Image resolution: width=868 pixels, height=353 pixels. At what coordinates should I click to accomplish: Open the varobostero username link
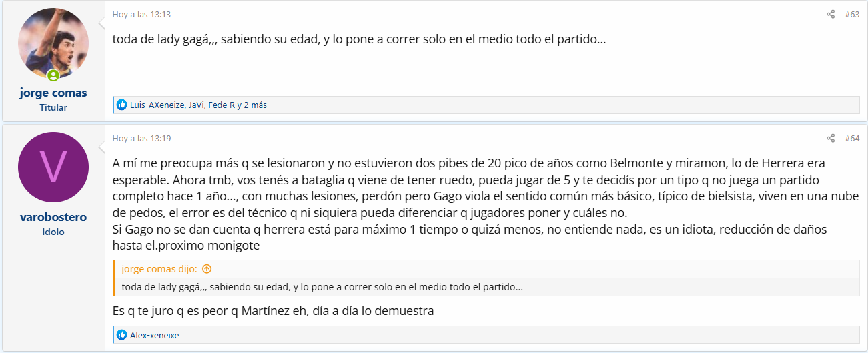53,217
